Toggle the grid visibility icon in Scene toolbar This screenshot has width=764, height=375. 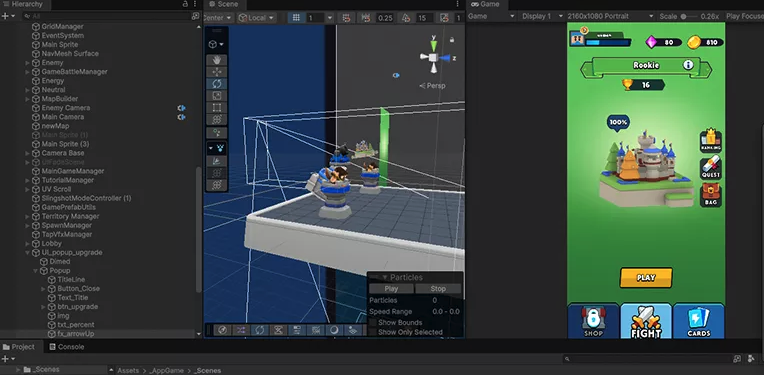(296, 18)
